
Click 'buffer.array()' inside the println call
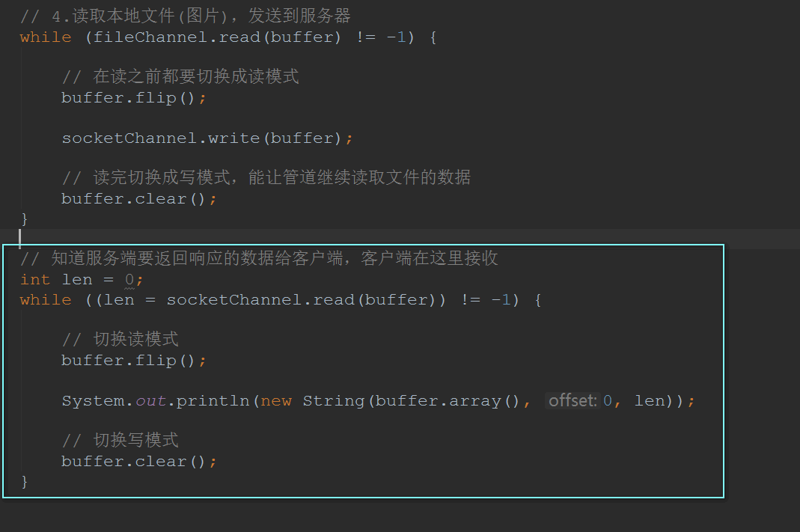(447, 401)
